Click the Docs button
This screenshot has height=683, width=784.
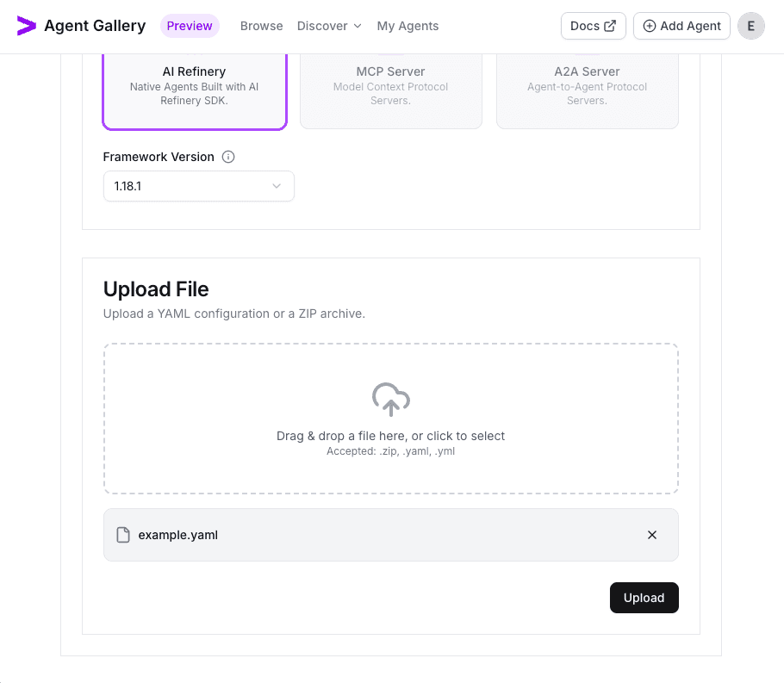pyautogui.click(x=593, y=26)
